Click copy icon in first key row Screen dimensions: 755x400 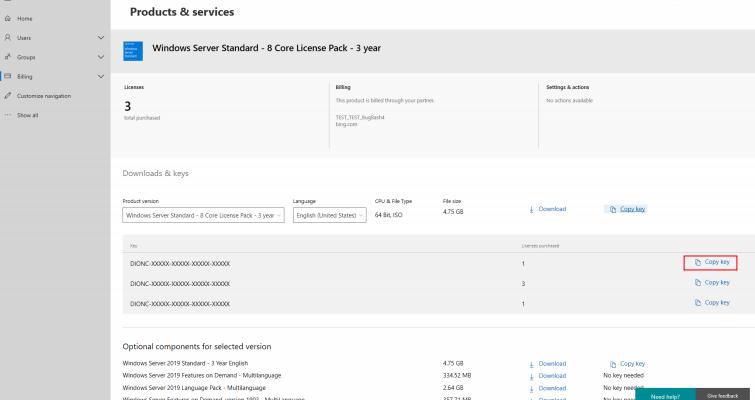(698, 262)
